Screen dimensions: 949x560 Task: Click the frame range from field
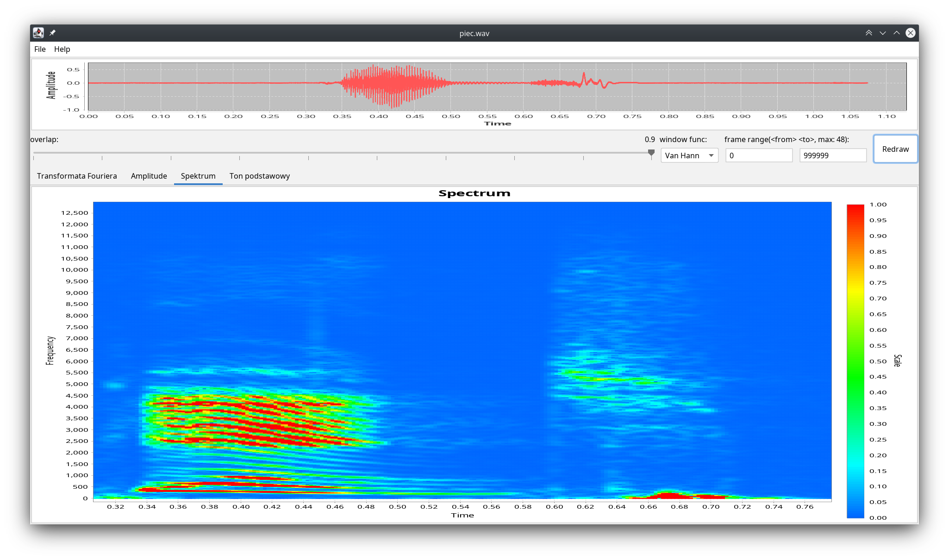(759, 156)
